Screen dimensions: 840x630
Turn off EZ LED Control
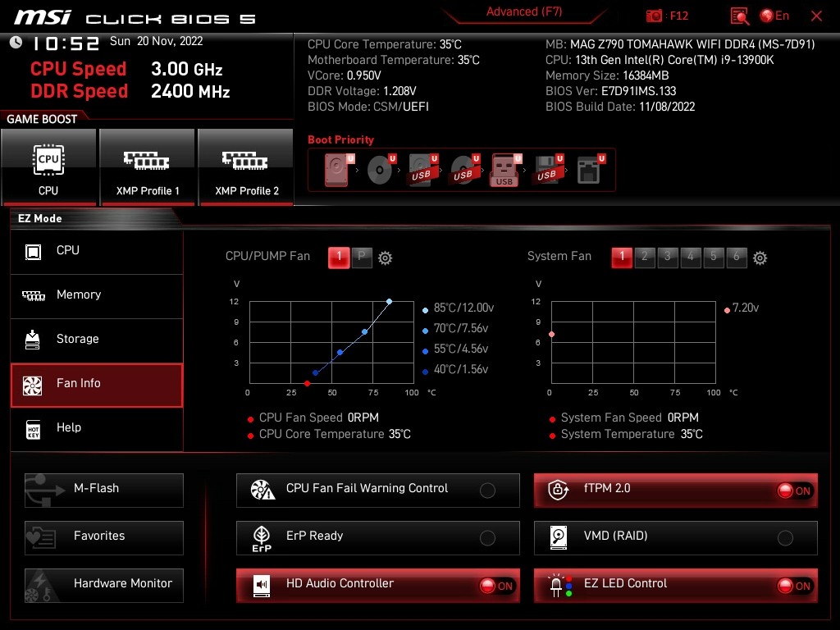(x=676, y=586)
